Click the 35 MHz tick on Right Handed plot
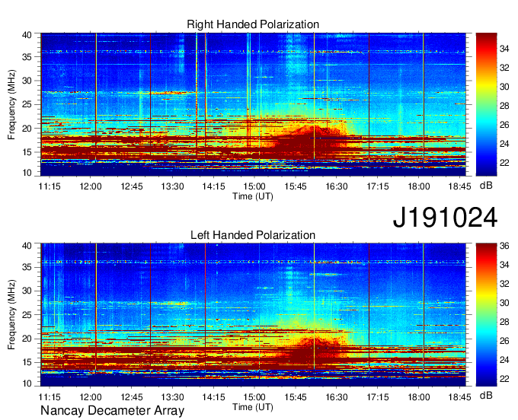Screen dimensions: 518x420 click(x=27, y=57)
